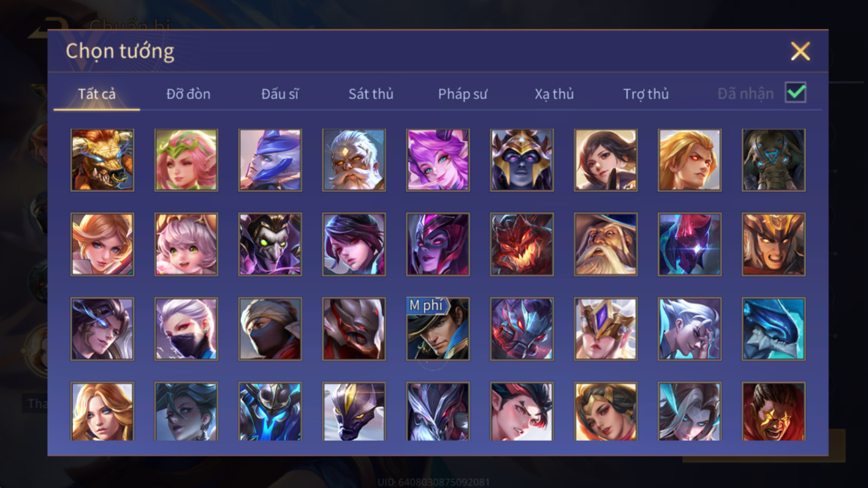Pick the hero tagged 'M phí' with hat
Screen dimensions: 868x488
438,328
